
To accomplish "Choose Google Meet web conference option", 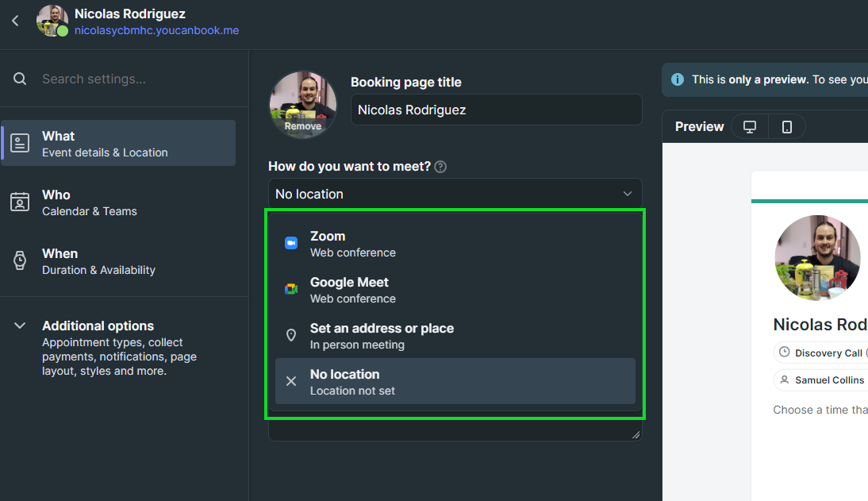I will point(455,290).
